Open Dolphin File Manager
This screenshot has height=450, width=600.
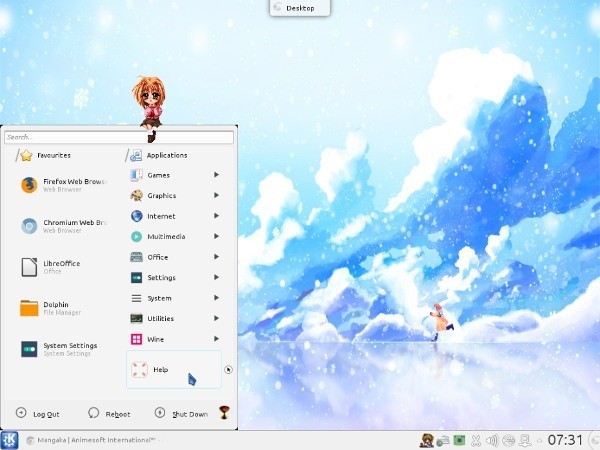click(x=60, y=308)
